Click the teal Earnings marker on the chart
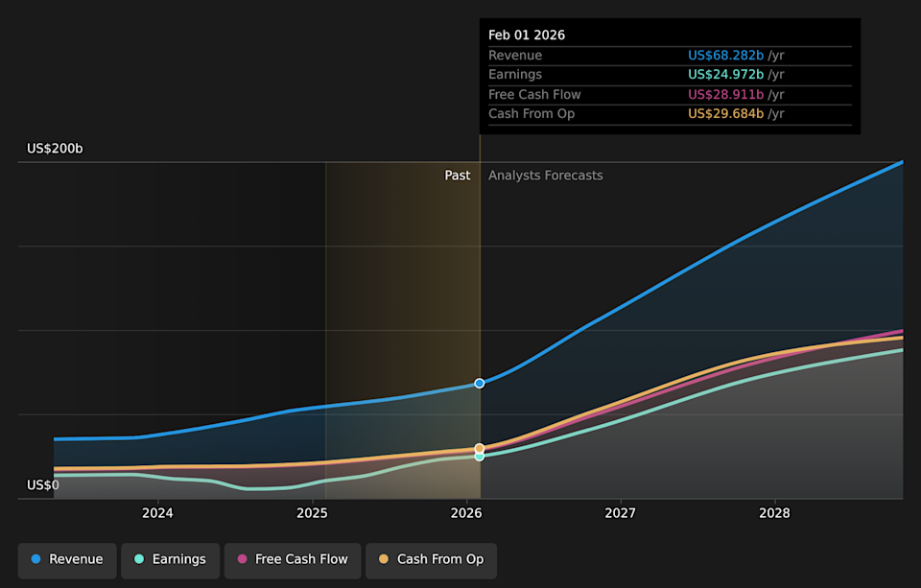 (479, 456)
